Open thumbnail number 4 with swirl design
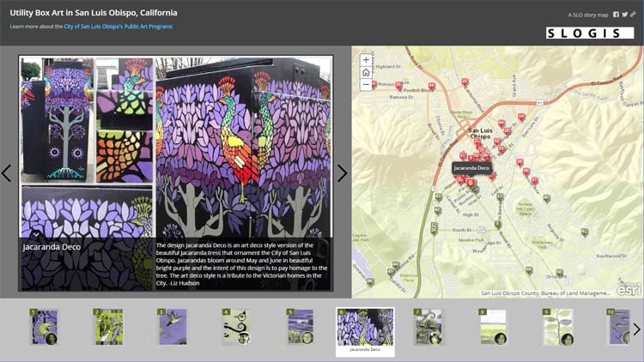 (x=236, y=327)
